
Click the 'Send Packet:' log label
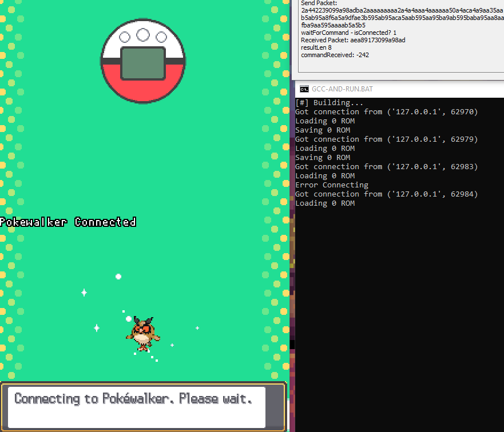click(x=319, y=3)
